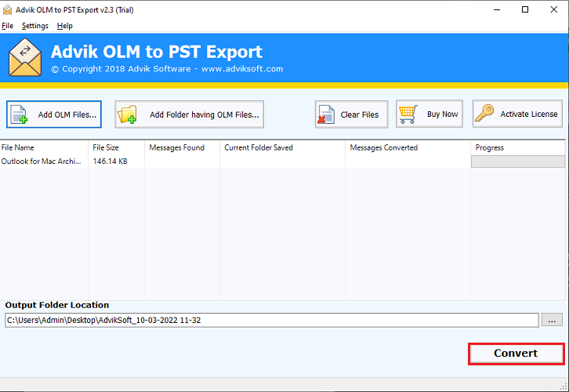Click the Current Folder Saved column header

click(x=282, y=147)
